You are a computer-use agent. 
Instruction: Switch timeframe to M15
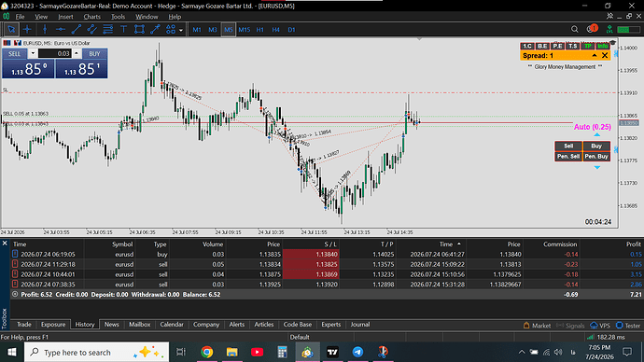(245, 30)
